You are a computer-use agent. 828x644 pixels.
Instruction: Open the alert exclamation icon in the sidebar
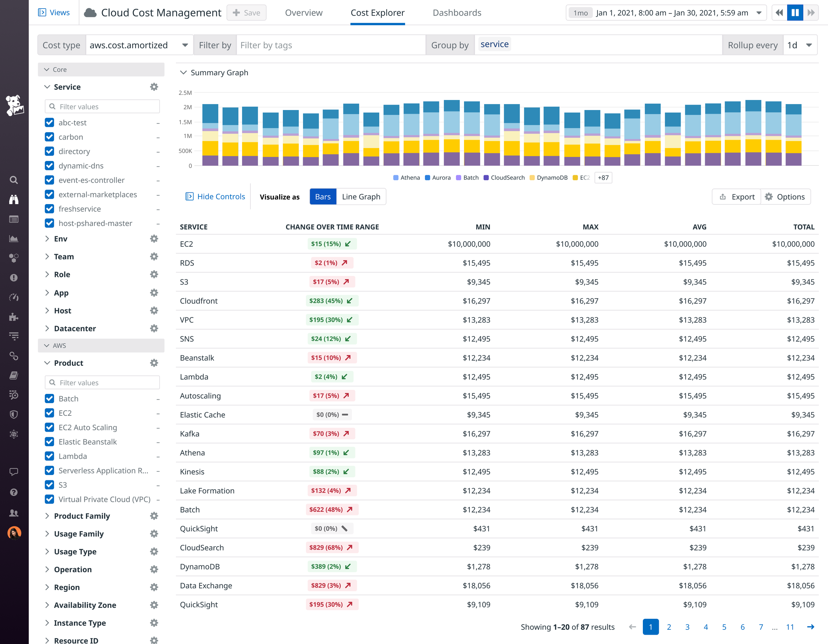[x=14, y=278]
